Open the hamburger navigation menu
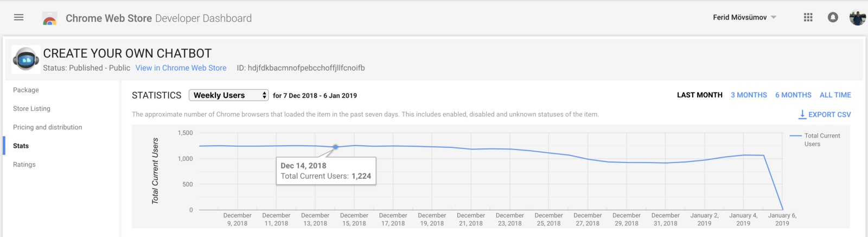This screenshot has height=237, width=868. click(18, 17)
